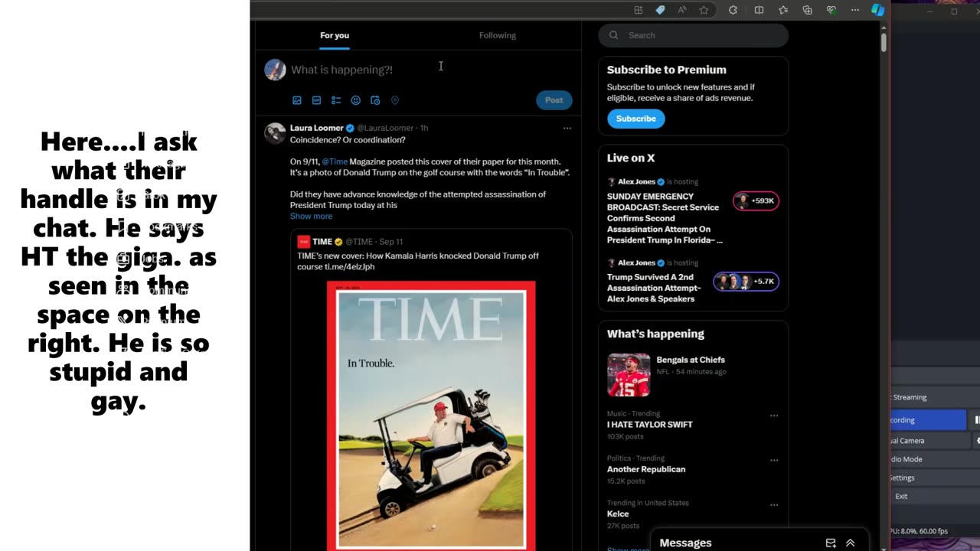Switch to the For you tab
This screenshot has width=980, height=551.
tap(335, 35)
